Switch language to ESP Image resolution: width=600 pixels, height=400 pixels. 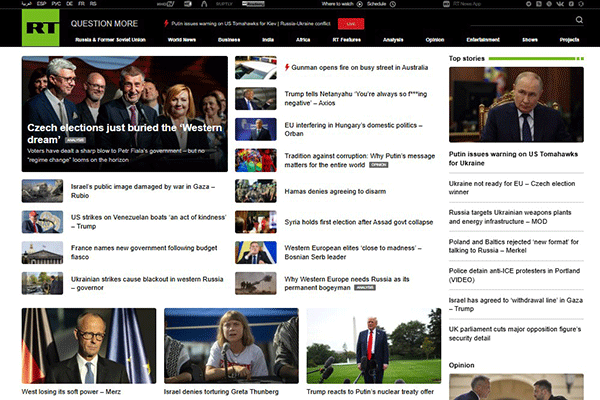tap(42, 4)
